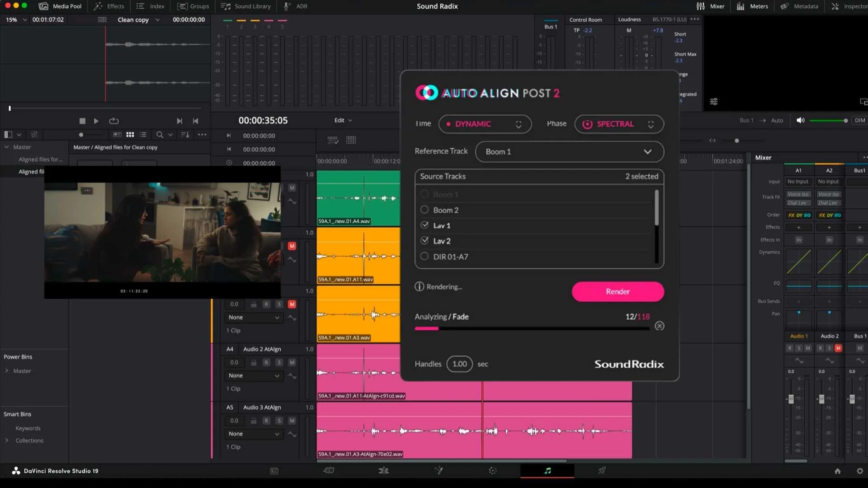
Task: Click the Render button
Action: tap(618, 291)
